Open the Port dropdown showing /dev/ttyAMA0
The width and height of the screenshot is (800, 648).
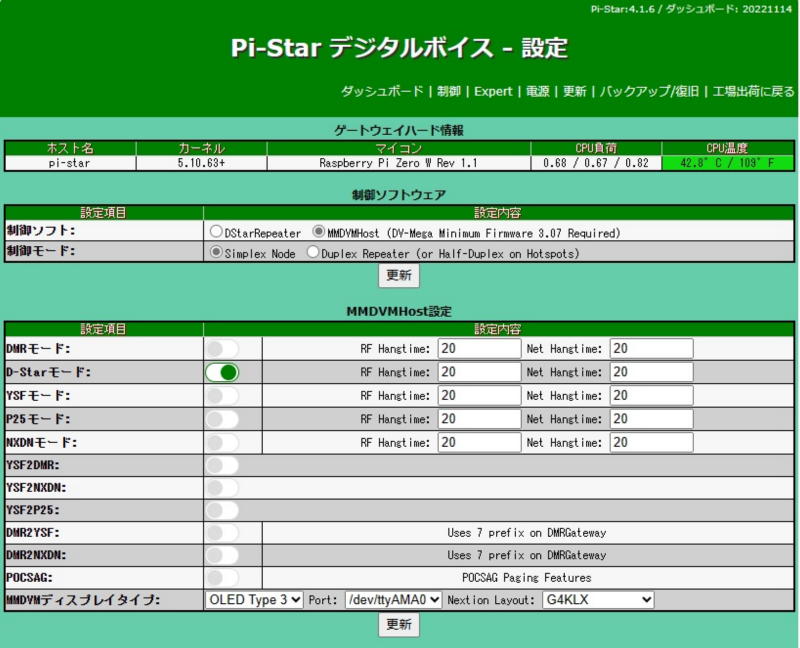pos(393,600)
